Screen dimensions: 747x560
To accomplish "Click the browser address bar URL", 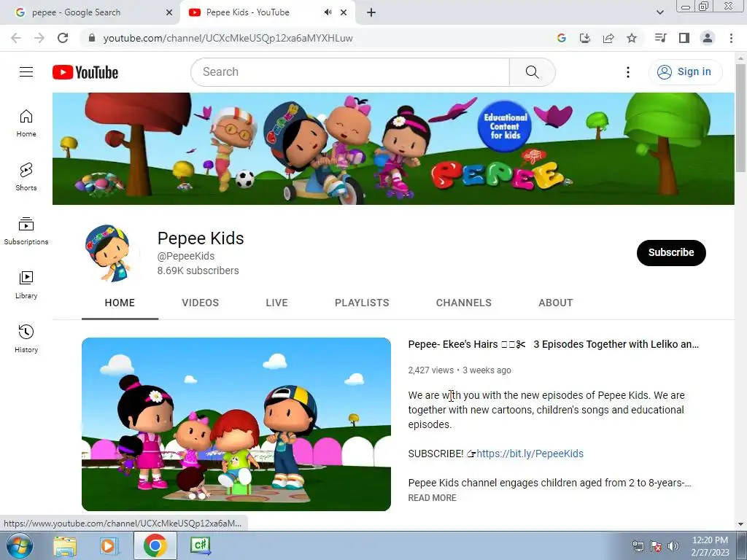I will pos(228,38).
